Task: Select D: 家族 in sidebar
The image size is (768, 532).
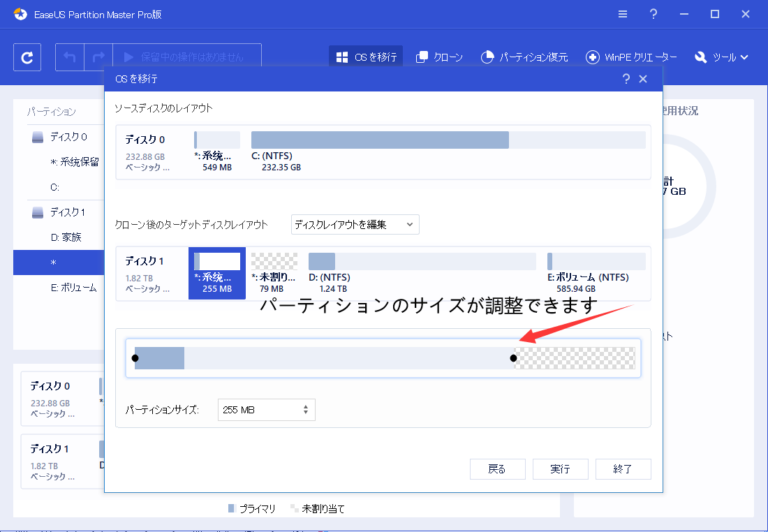Action: coord(66,237)
